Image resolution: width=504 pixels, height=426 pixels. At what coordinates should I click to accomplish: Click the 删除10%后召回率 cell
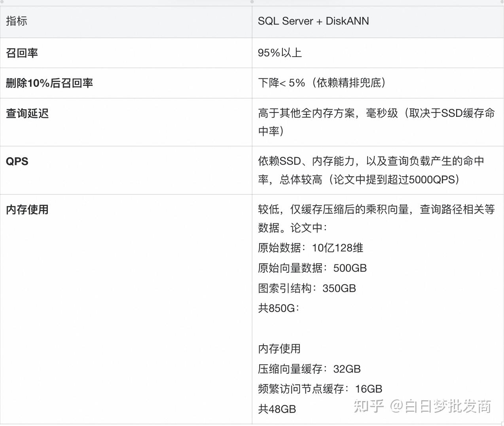[x=49, y=83]
